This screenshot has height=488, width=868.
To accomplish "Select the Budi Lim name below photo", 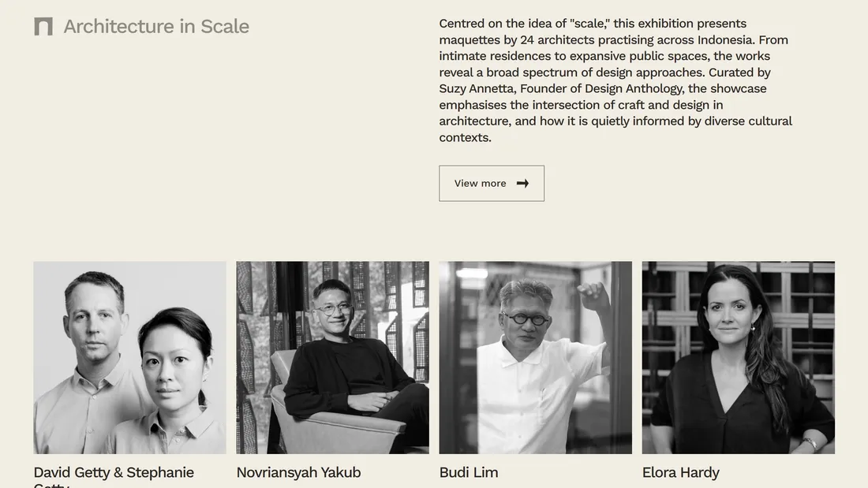I will [469, 473].
